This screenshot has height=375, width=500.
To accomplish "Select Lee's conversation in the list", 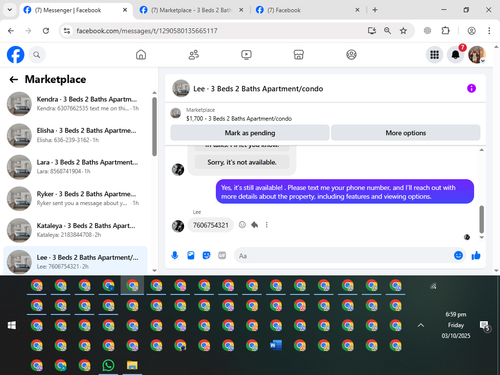I will (x=75, y=261).
